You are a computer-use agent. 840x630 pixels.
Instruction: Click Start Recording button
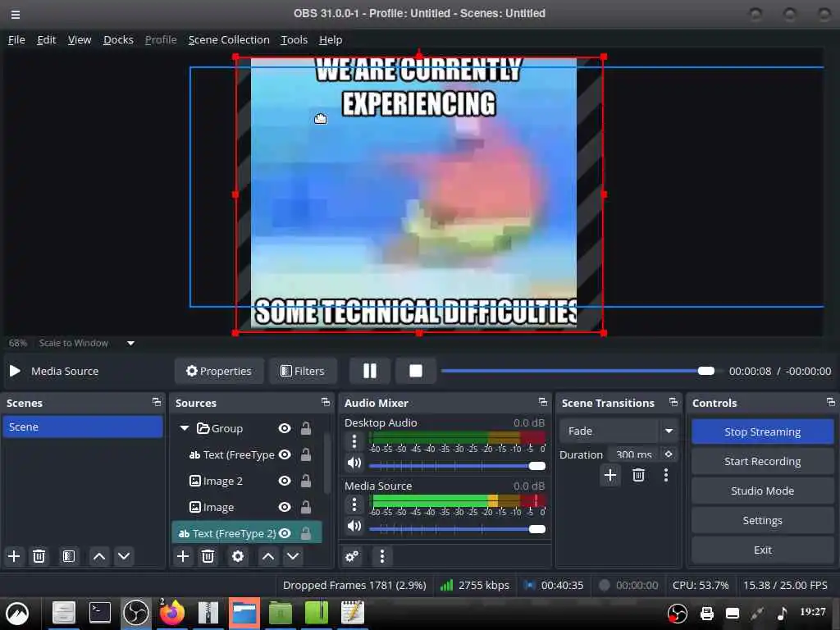(762, 461)
